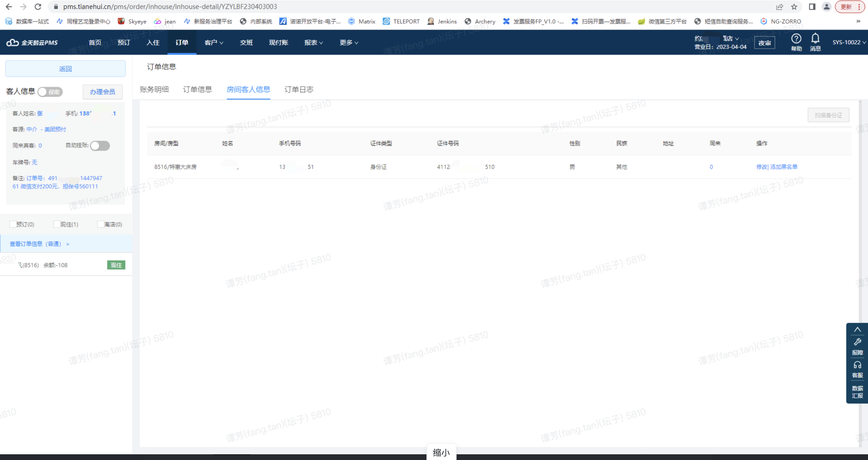Open the 交班 menu

click(246, 43)
